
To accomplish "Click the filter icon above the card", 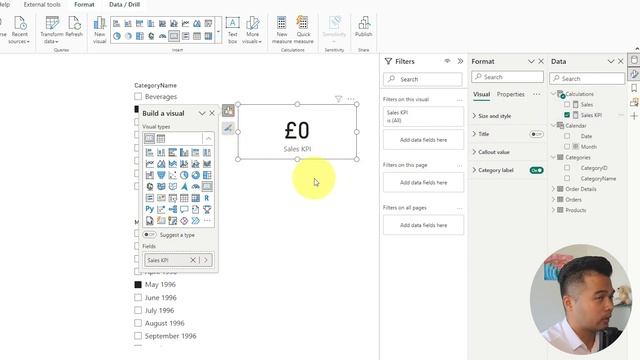I will 338,99.
